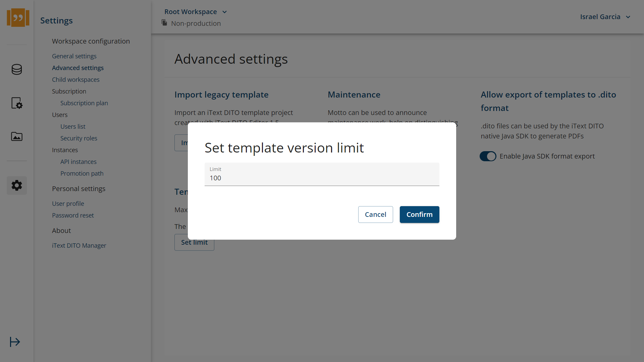644x362 pixels.
Task: Click Confirm to set template version limit
Action: (x=419, y=215)
